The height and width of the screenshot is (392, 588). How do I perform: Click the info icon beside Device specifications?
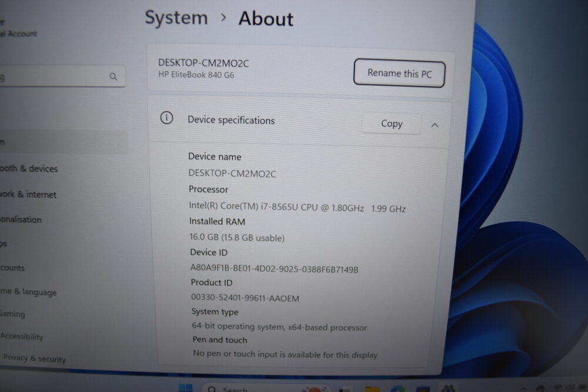coord(166,118)
